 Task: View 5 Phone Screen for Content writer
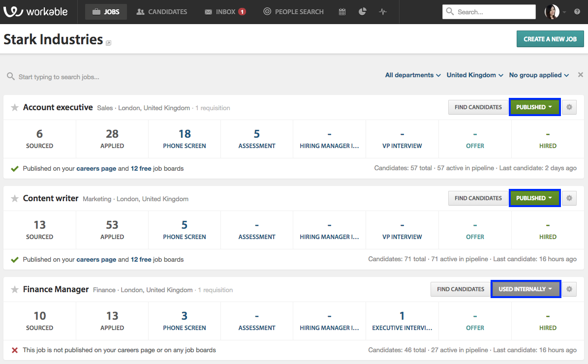tap(185, 230)
